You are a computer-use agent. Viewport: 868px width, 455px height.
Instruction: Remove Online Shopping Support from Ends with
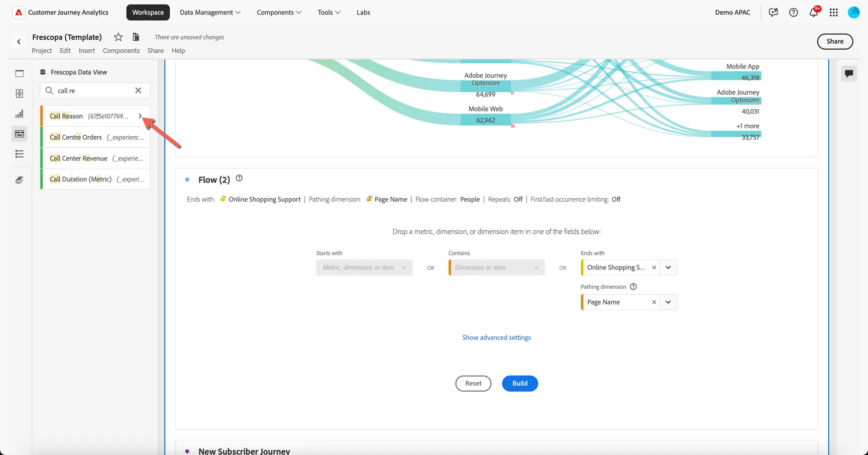(x=654, y=267)
